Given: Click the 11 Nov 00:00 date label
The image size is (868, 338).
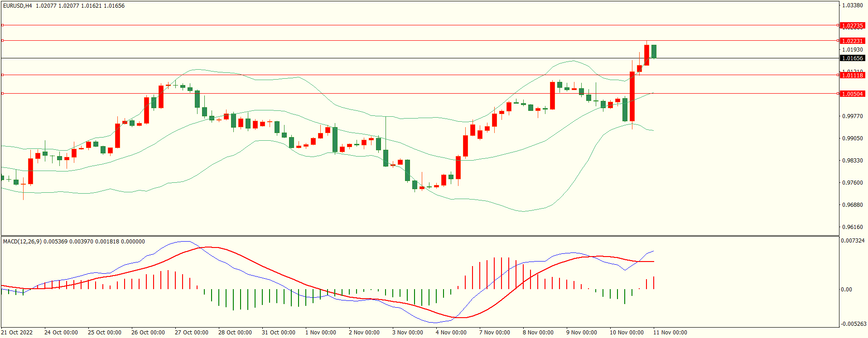Looking at the screenshot, I should click(x=670, y=333).
